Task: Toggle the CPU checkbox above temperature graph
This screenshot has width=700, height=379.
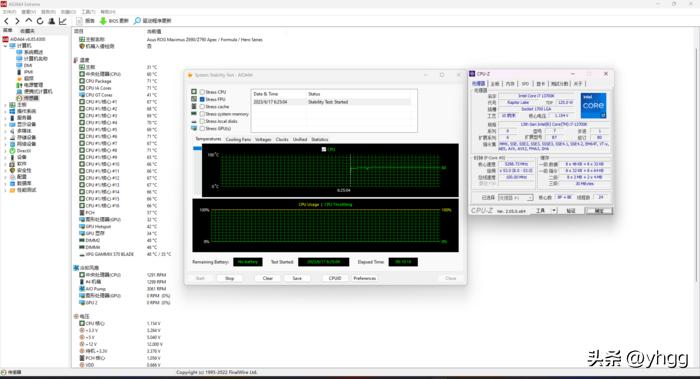Action: pyautogui.click(x=324, y=150)
